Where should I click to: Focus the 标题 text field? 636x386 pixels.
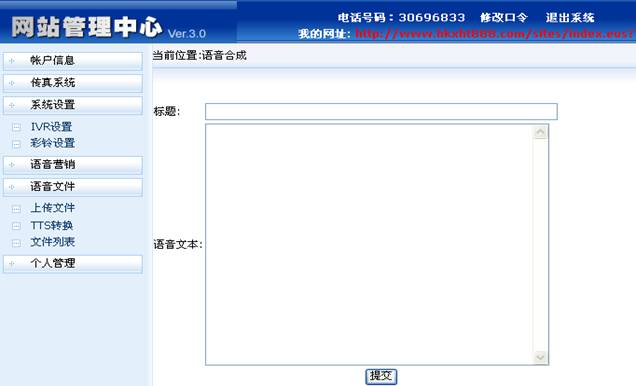[381, 112]
